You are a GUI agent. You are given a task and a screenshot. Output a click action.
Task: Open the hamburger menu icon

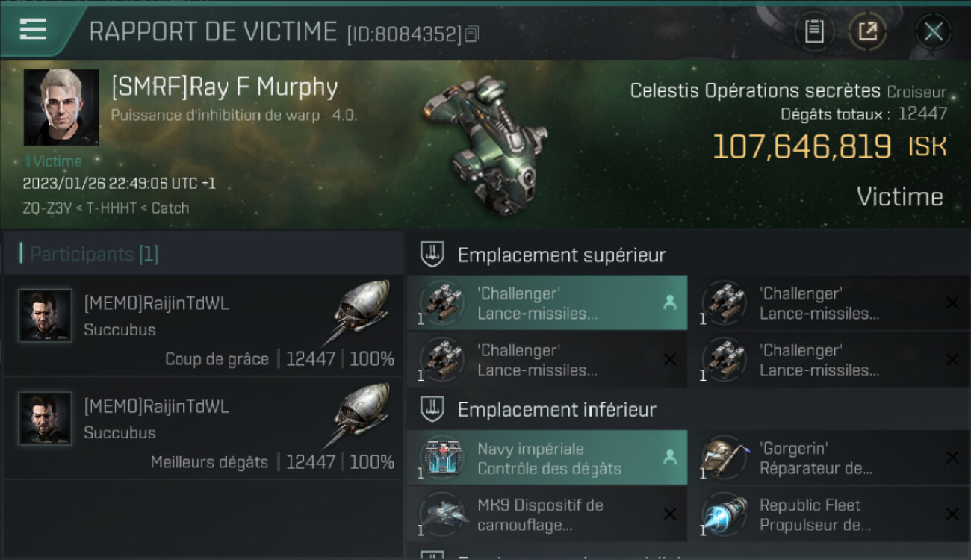[33, 29]
